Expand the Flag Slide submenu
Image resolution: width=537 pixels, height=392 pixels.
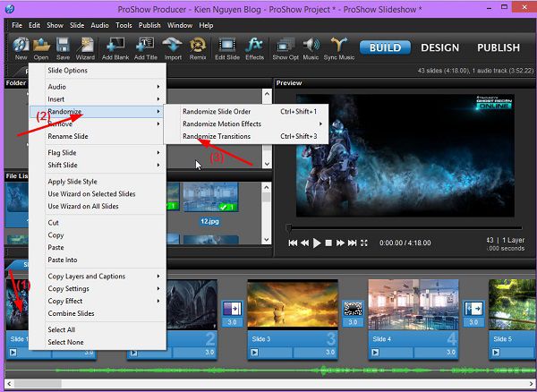click(x=98, y=153)
